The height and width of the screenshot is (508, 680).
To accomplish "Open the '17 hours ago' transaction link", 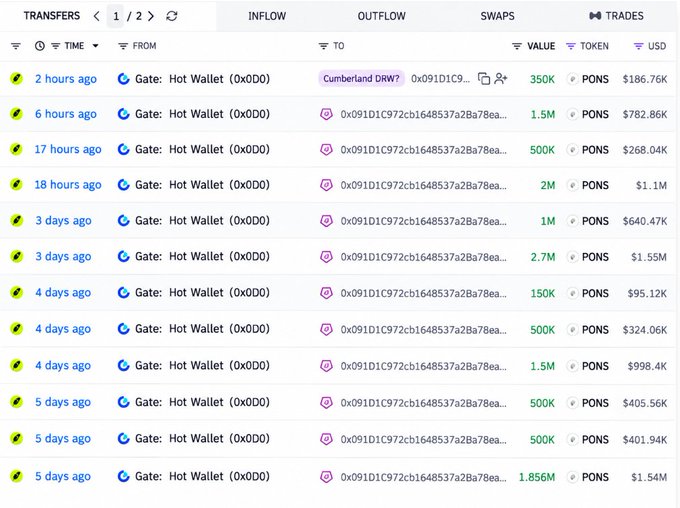I will coord(68,149).
